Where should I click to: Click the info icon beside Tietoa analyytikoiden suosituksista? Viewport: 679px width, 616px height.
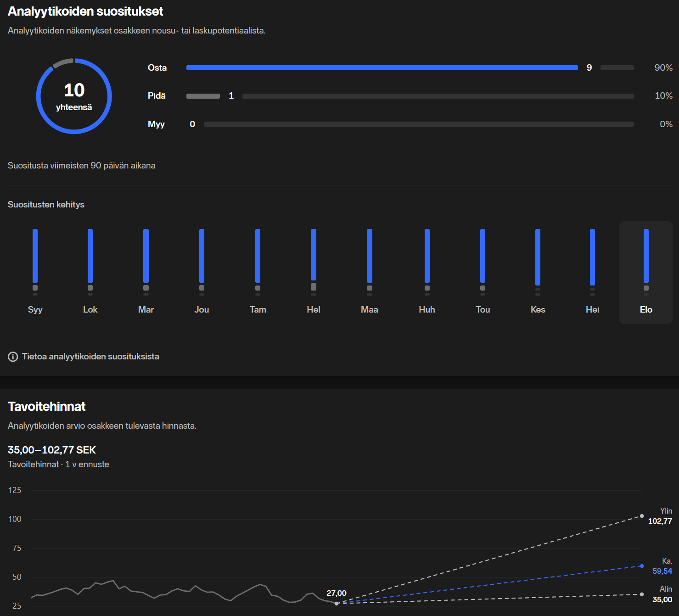(13, 357)
